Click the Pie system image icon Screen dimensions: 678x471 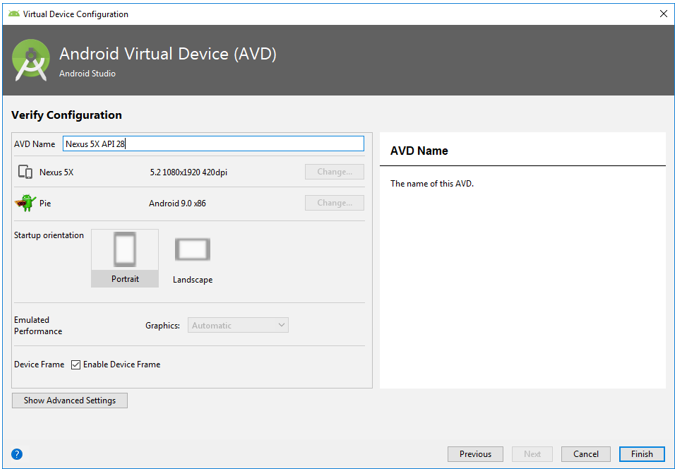pyautogui.click(x=25, y=203)
